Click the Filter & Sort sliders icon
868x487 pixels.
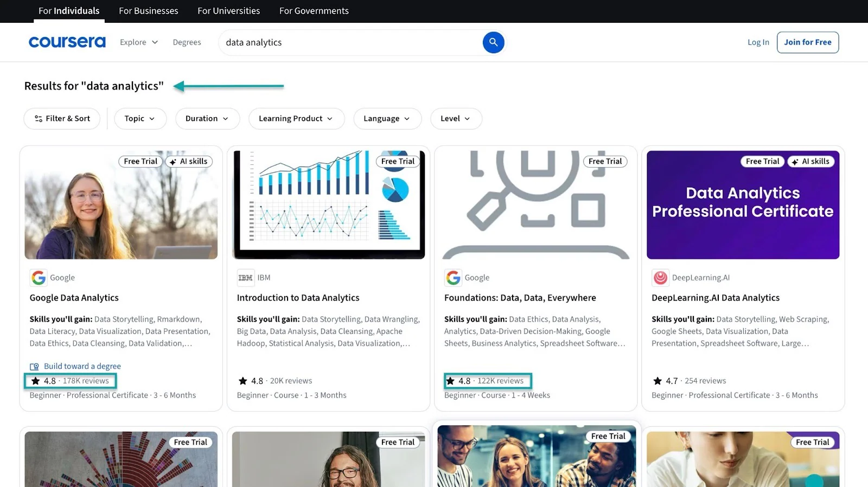click(39, 119)
